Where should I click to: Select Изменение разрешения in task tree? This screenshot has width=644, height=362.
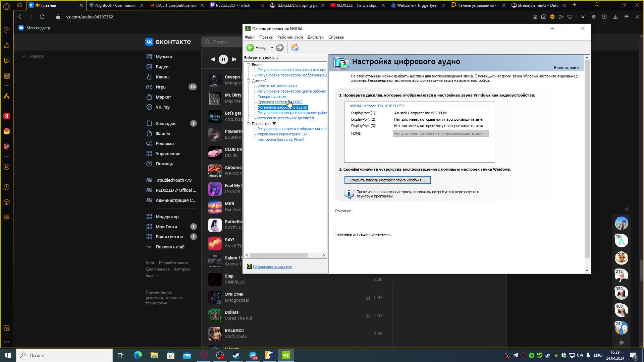pyautogui.click(x=277, y=86)
